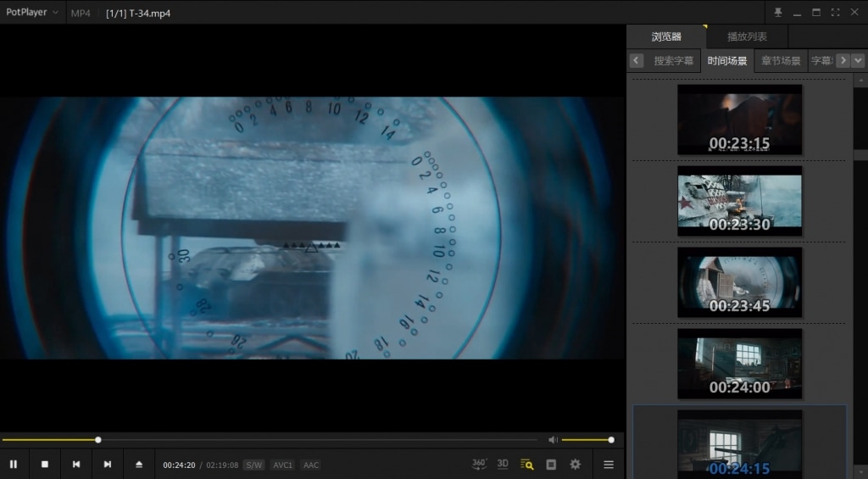Toggle the S/W decoder button
Screen dimensions: 868x479
tap(254, 465)
